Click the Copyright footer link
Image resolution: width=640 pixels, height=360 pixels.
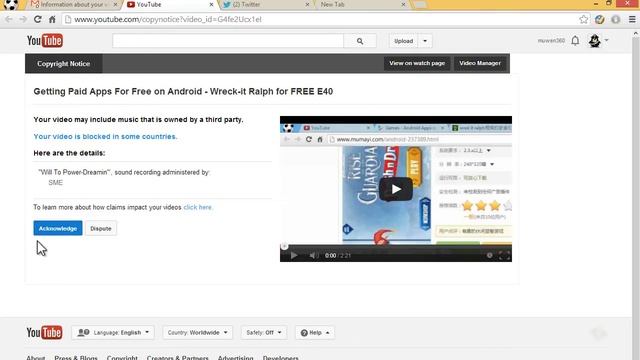click(122, 358)
